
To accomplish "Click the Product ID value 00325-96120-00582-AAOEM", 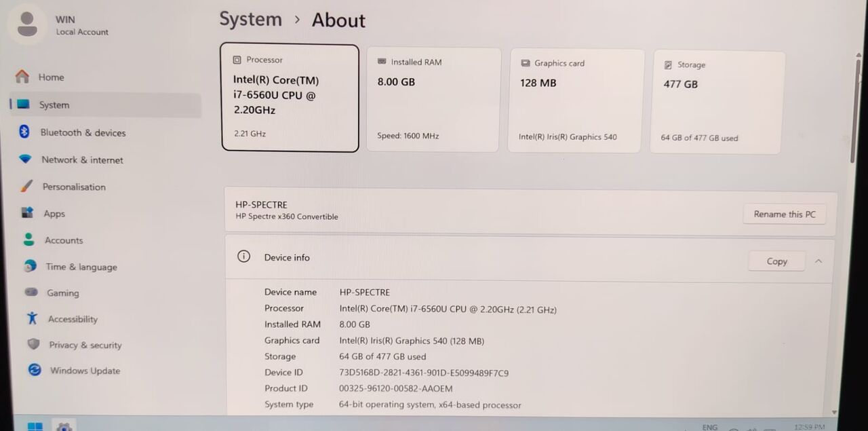I will 396,388.
